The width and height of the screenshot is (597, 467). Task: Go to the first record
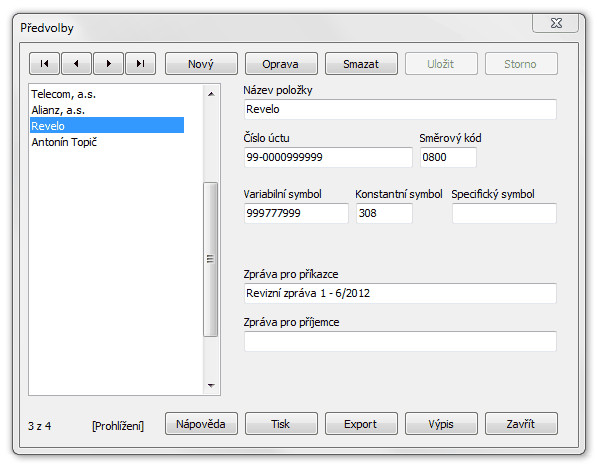click(44, 64)
